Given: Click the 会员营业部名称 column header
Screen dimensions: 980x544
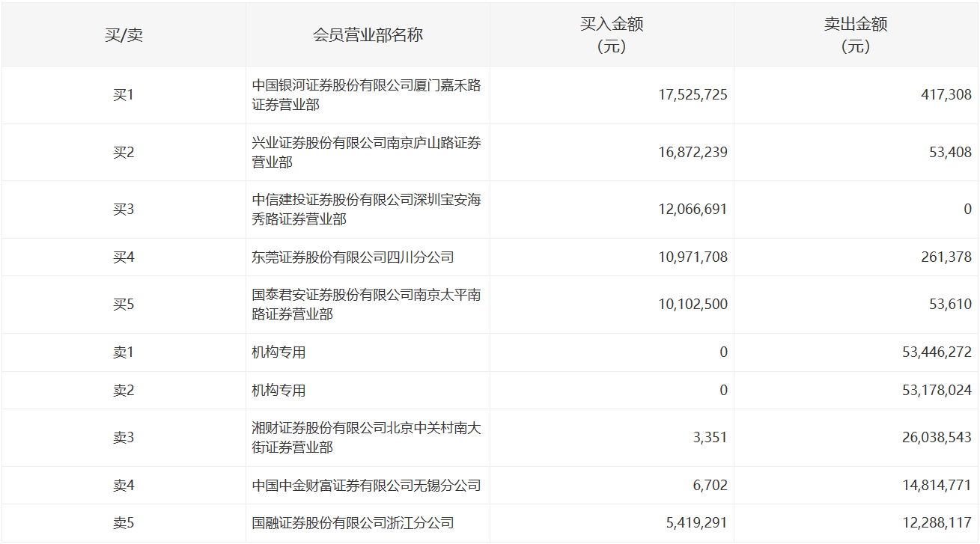Looking at the screenshot, I should 368,34.
